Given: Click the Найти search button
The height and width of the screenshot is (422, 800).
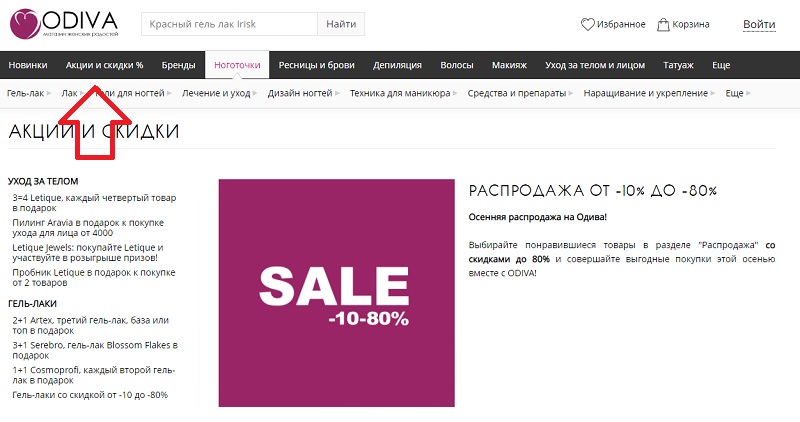Looking at the screenshot, I should pos(341,24).
